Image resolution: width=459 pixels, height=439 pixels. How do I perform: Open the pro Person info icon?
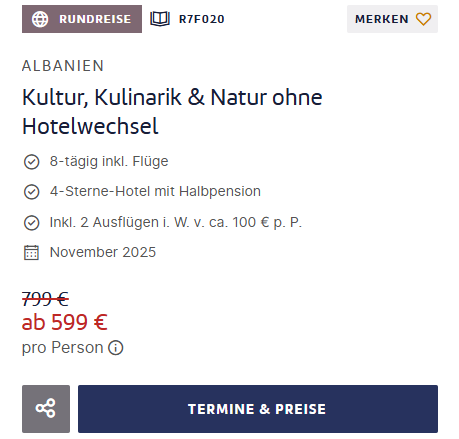tap(116, 348)
